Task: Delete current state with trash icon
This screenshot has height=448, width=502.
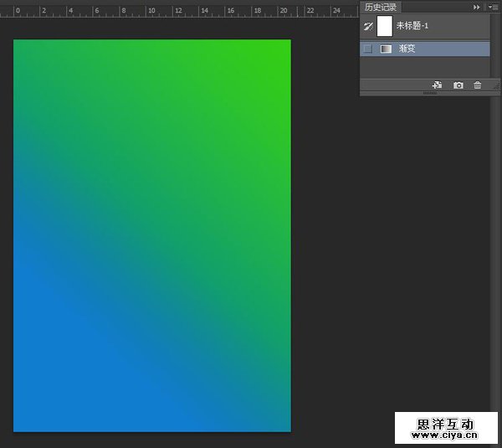Action: [478, 85]
